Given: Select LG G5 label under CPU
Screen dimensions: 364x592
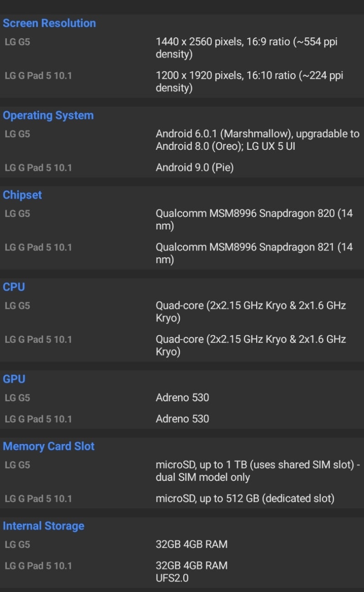Looking at the screenshot, I should 17,306.
